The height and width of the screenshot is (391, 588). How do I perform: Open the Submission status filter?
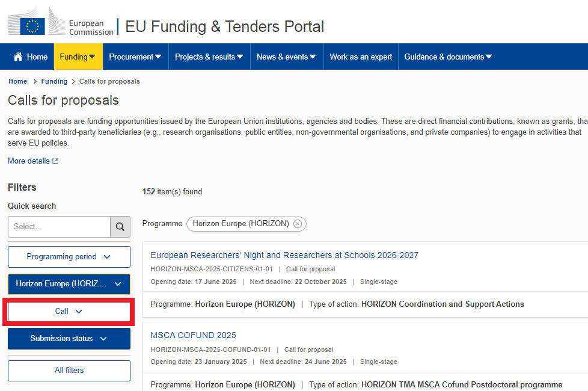[x=69, y=339]
